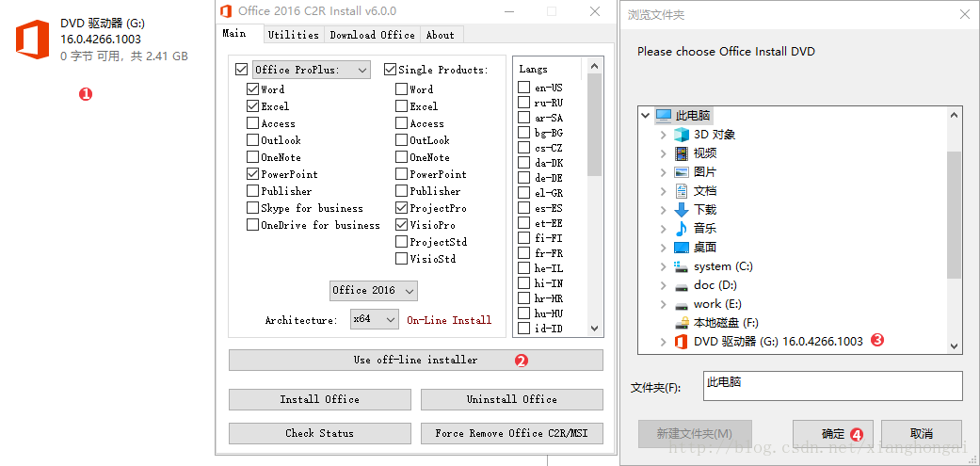980x466 pixels.
Task: Collapse the This PC tree node
Action: 645,116
